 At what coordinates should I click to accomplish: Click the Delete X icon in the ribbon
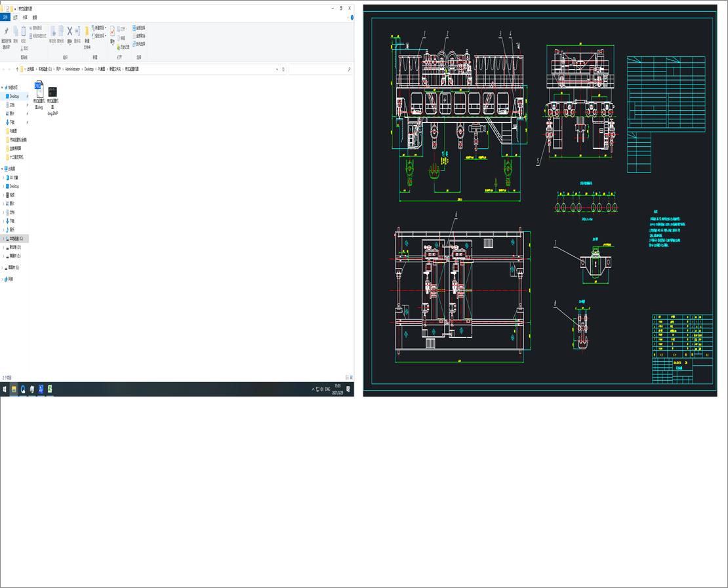click(x=70, y=31)
